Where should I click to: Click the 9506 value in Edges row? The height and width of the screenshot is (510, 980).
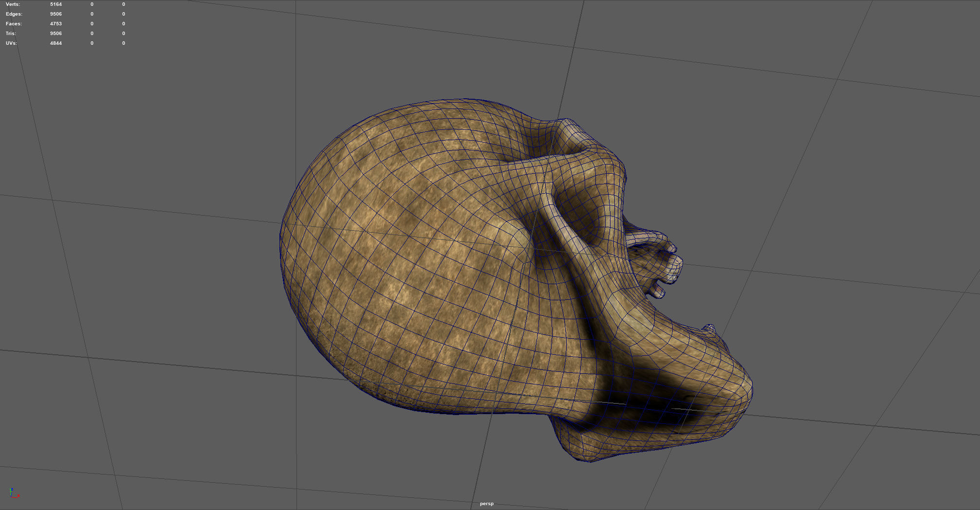pos(56,14)
